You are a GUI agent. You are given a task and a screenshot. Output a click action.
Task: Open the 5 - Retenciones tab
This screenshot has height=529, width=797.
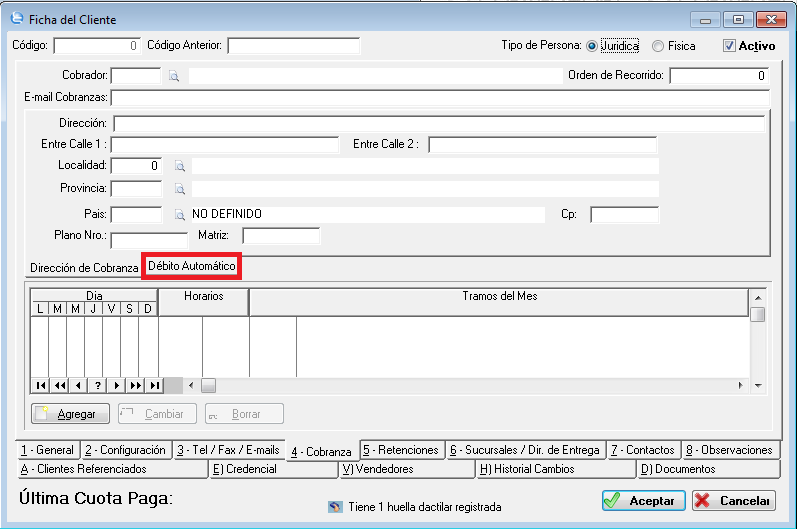[x=400, y=450]
